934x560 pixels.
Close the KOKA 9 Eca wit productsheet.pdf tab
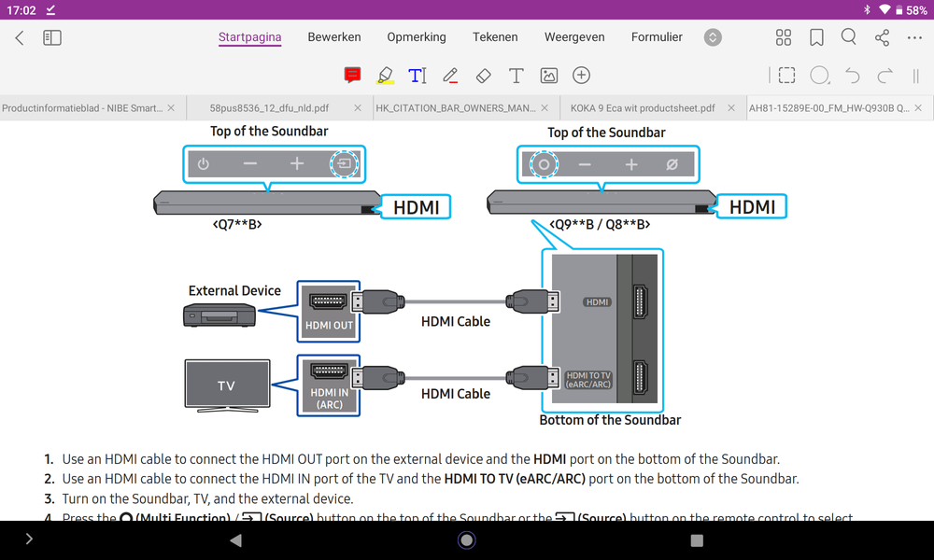click(x=731, y=107)
